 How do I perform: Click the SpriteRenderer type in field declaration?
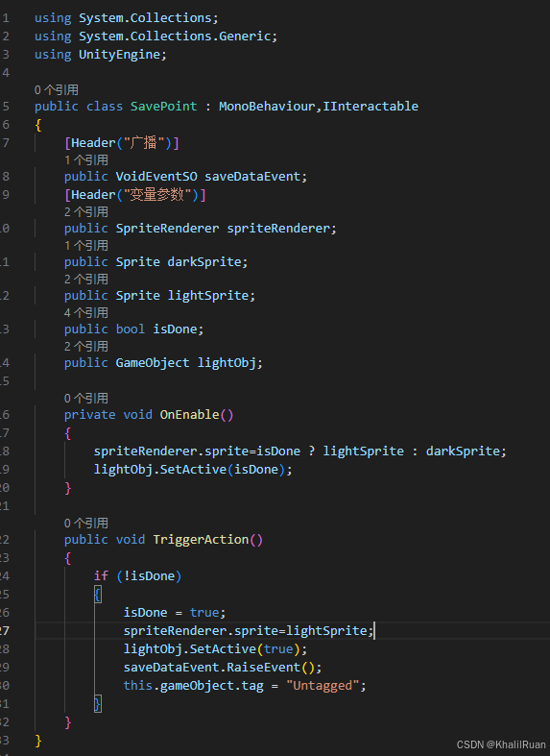pos(167,228)
